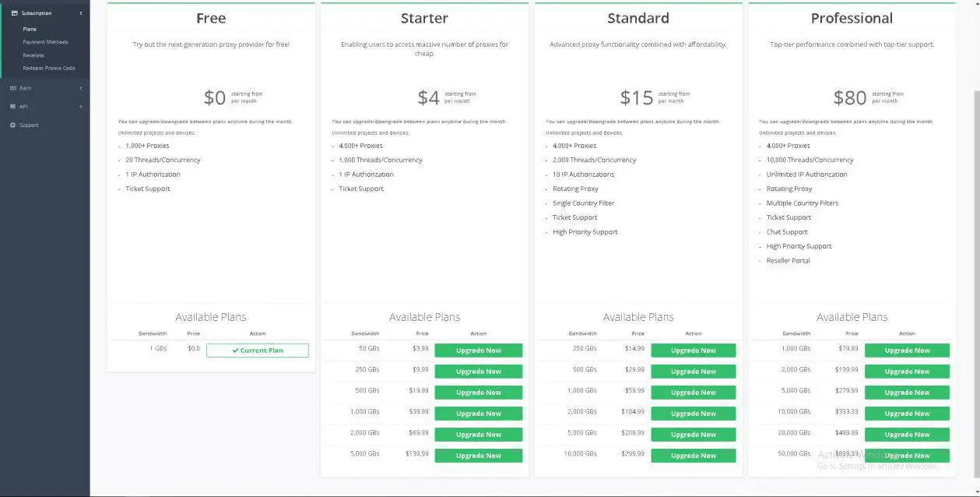
Task: Upgrade Now for Professional 50,000 GBs plan
Action: coord(906,455)
